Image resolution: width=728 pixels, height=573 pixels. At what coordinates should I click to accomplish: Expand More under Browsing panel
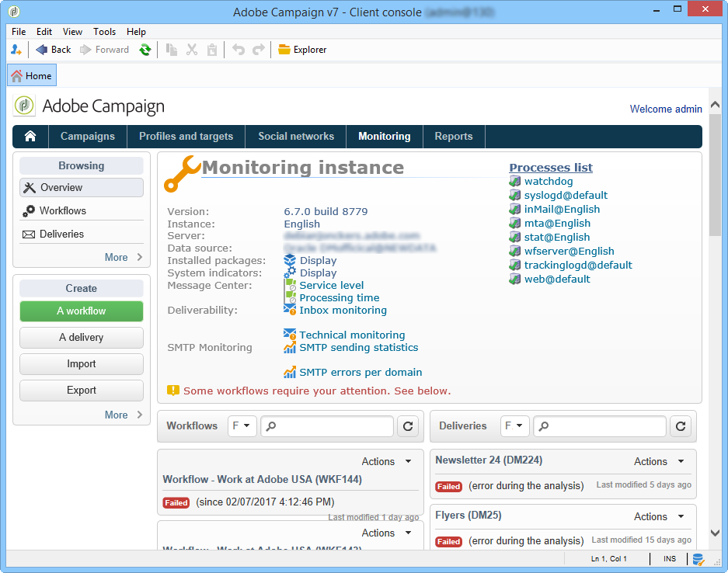coord(124,257)
